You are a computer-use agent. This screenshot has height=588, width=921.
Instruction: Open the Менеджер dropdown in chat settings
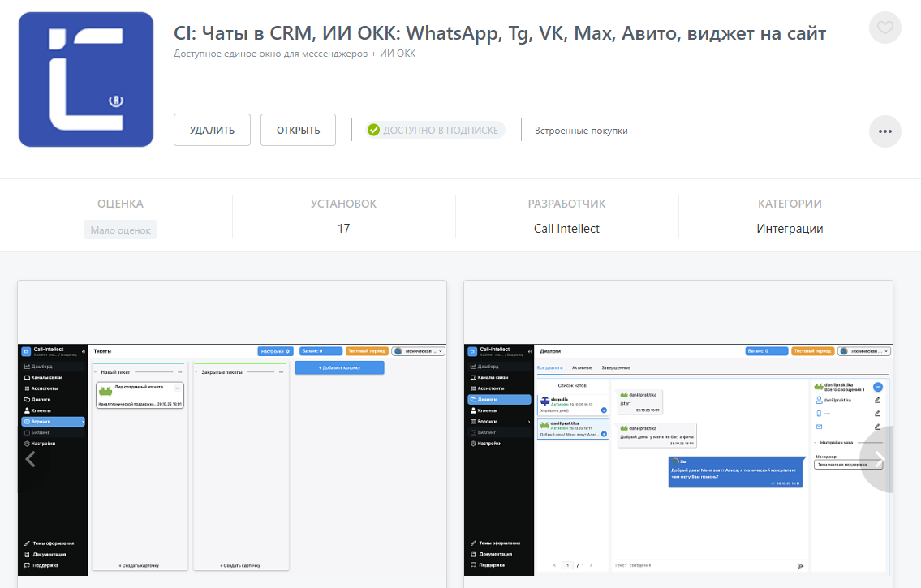point(849,465)
